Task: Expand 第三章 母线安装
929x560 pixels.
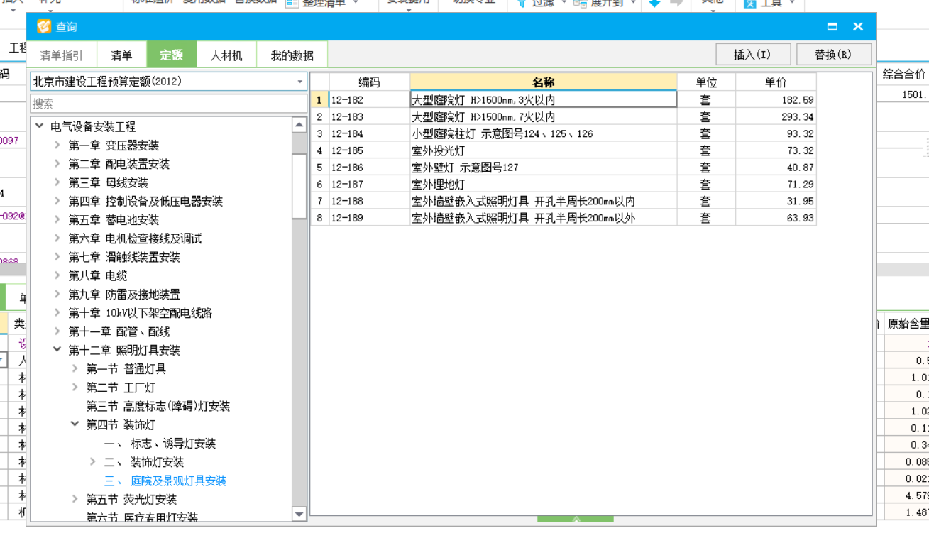Action: (x=57, y=182)
